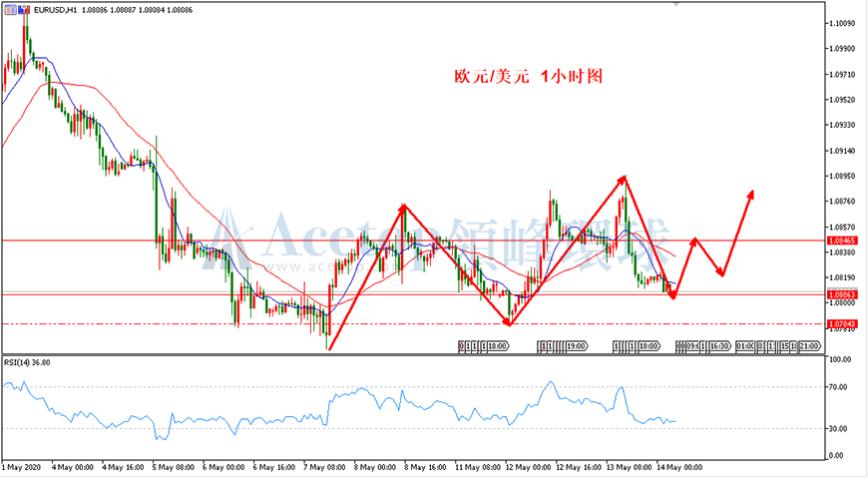Open the 01:00 economic event marker
868x477 pixels.
pyautogui.click(x=745, y=346)
